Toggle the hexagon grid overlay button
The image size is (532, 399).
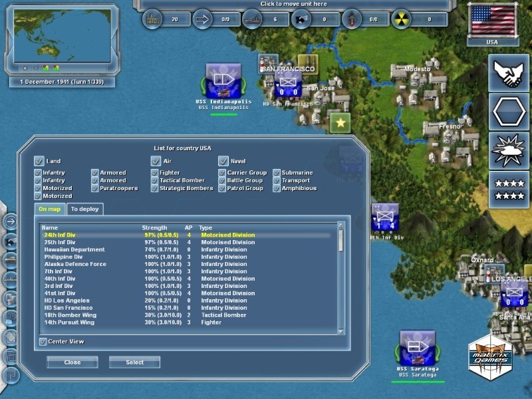pos(509,112)
